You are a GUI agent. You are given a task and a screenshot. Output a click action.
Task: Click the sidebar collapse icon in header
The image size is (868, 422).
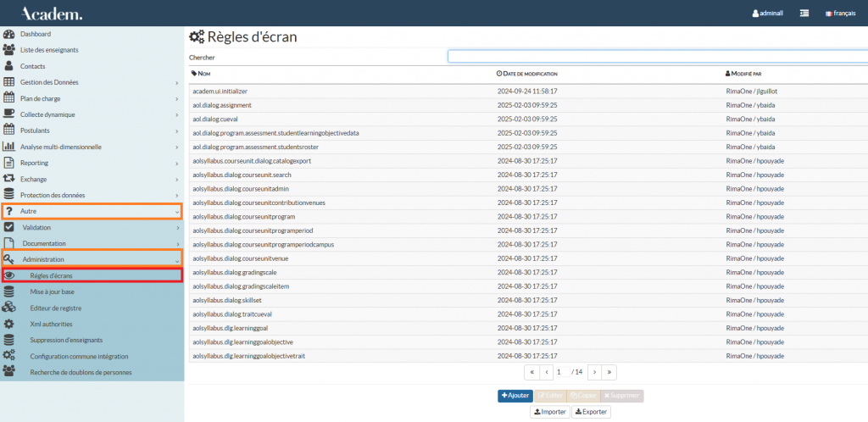pos(804,14)
